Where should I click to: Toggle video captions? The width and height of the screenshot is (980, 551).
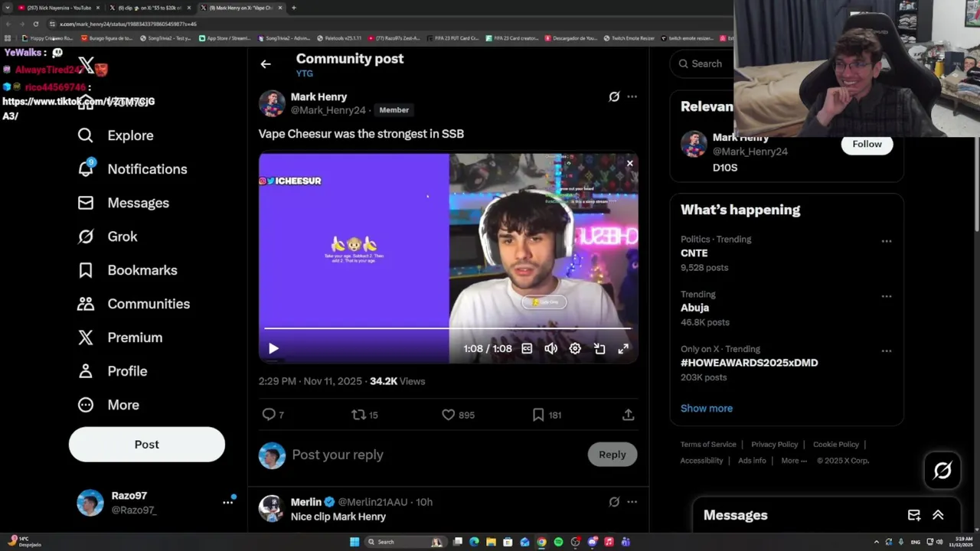pos(527,348)
